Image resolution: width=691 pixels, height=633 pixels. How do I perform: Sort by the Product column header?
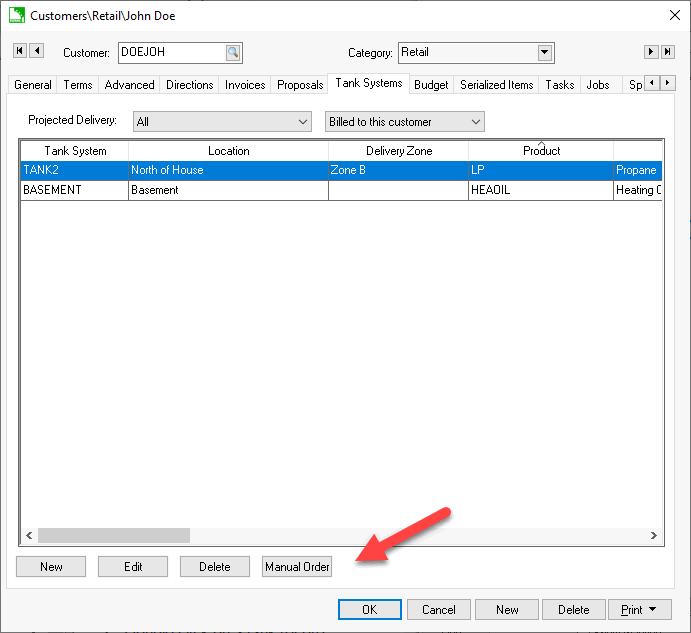coord(541,151)
